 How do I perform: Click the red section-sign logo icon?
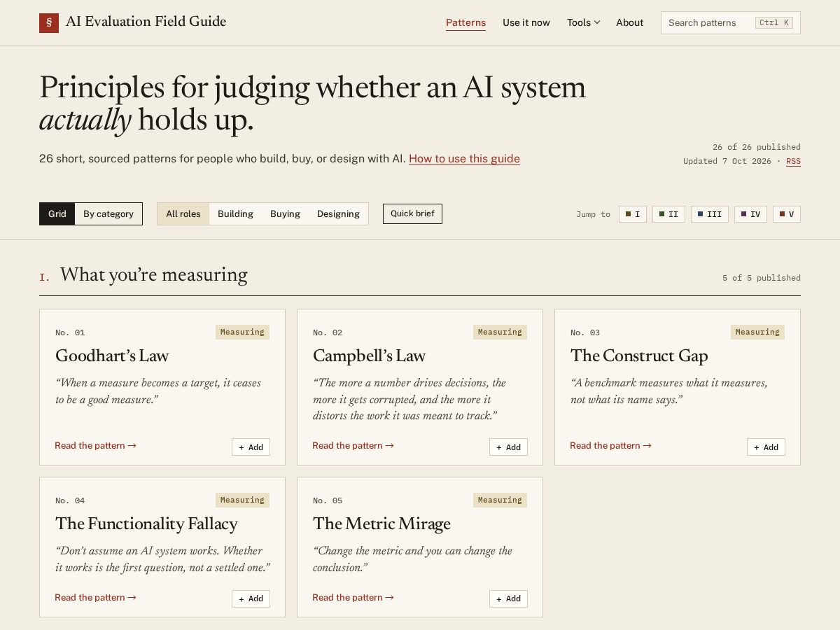pos(49,22)
